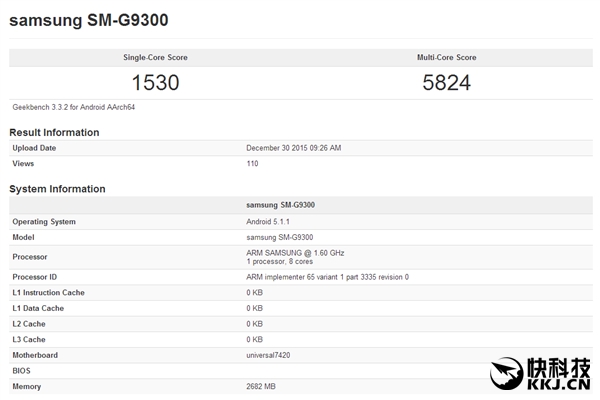Click the 'BIOS' row label
The image size is (600, 400).
pyautogui.click(x=21, y=371)
